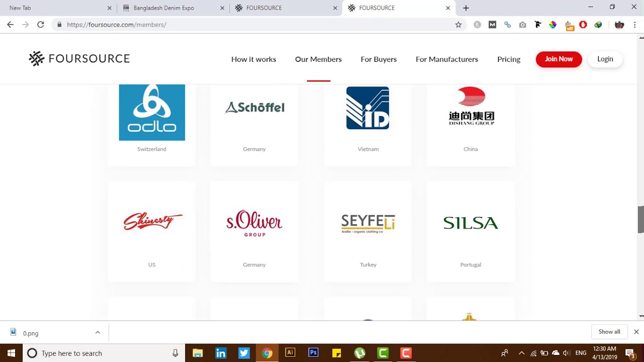Click the ENG language indicator

click(581, 353)
